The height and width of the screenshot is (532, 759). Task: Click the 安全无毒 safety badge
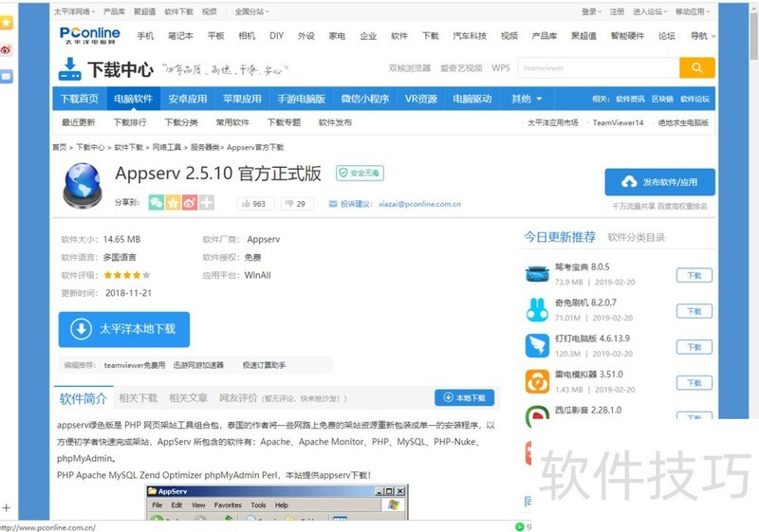(361, 173)
